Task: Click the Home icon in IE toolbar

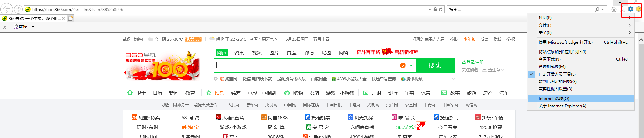Action: [614, 9]
